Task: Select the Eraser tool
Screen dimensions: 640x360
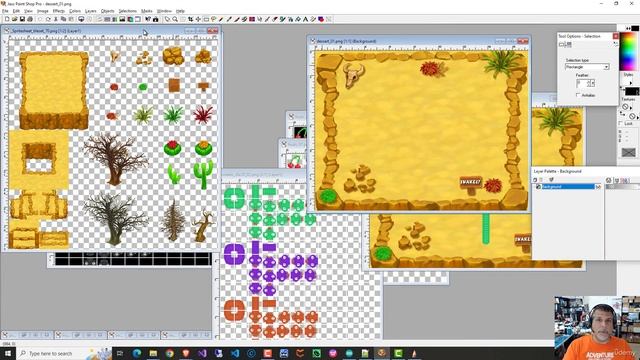Action: 275,19
